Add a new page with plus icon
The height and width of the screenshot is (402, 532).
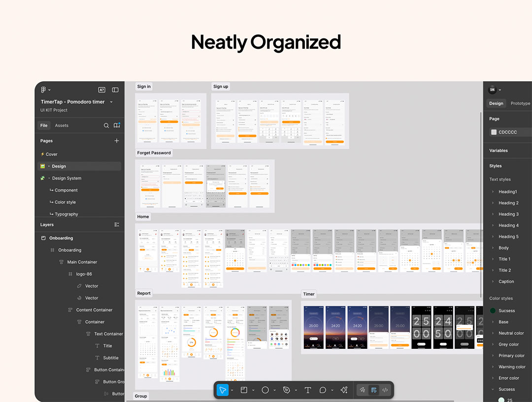[x=117, y=141]
